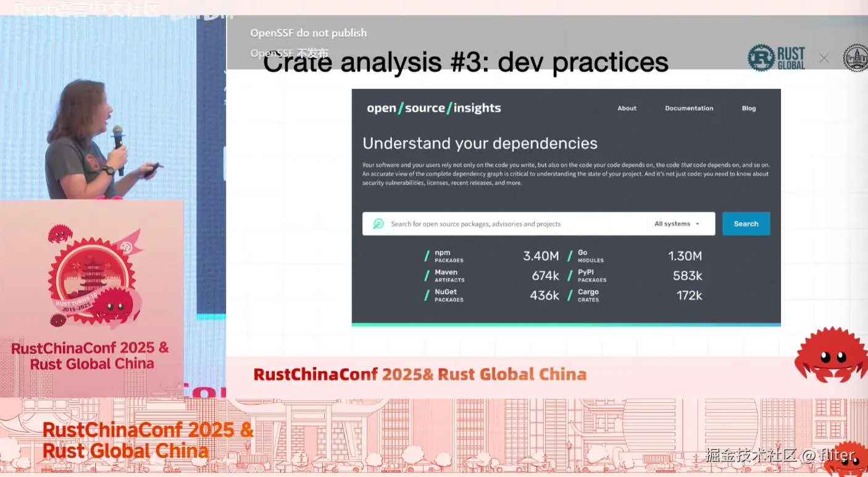Open the Blog nav link

tap(749, 108)
